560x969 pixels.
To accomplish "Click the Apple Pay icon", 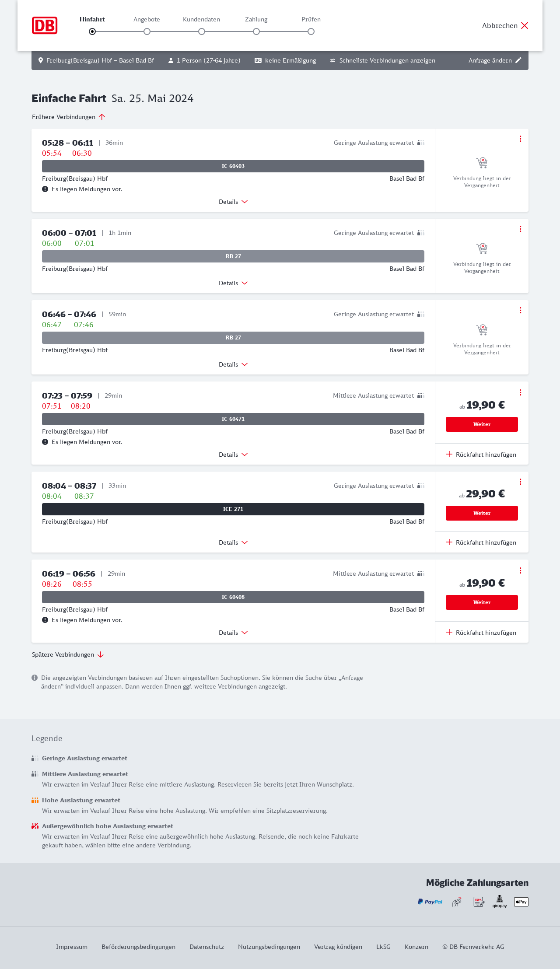I will point(521,902).
